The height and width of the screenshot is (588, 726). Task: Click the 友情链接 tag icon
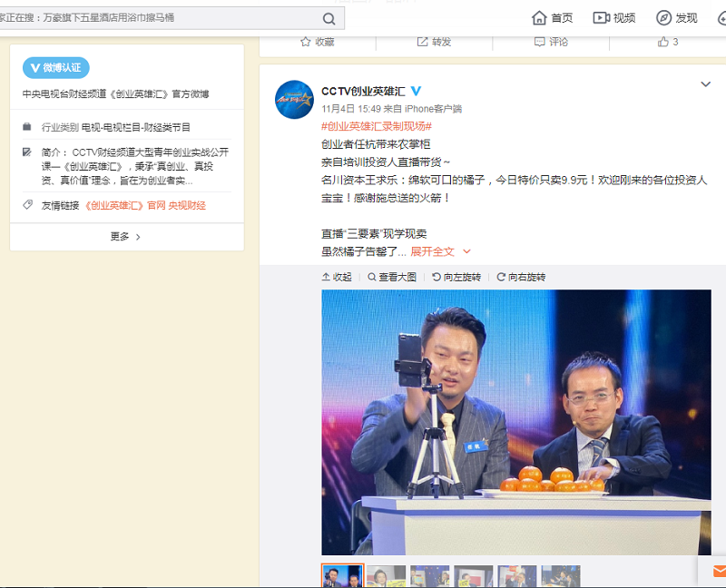(x=27, y=205)
